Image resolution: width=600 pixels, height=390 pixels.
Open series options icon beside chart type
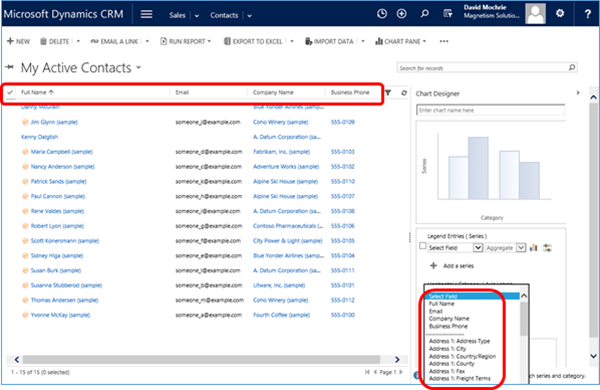pyautogui.click(x=547, y=248)
